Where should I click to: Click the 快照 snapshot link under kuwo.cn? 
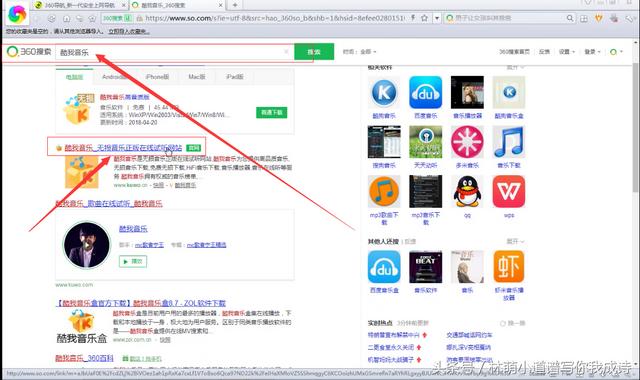[158, 185]
